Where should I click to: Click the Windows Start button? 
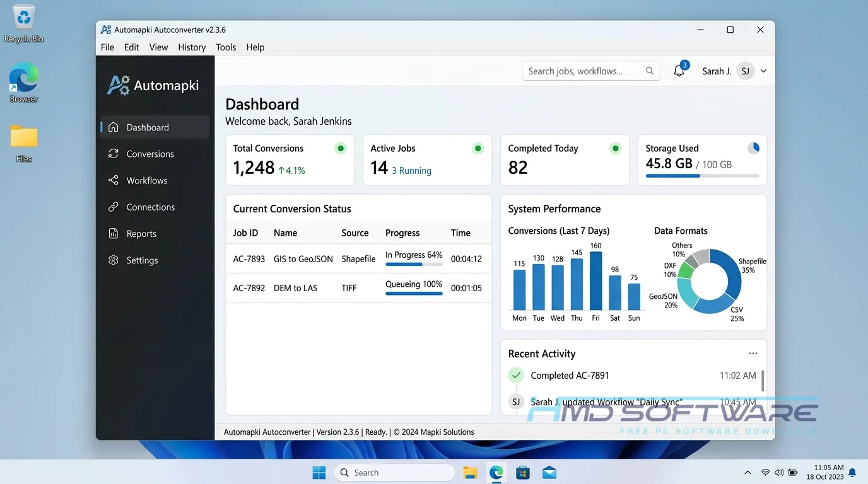tap(319, 473)
